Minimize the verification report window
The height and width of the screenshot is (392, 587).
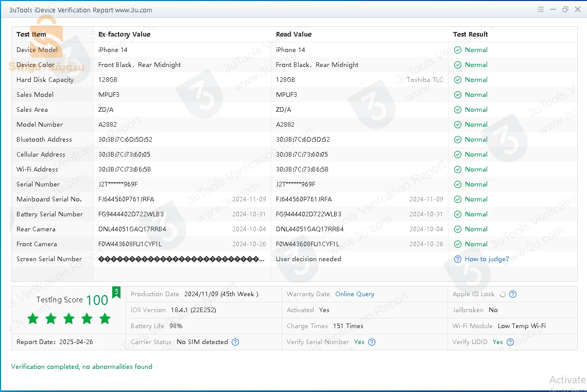553,10
